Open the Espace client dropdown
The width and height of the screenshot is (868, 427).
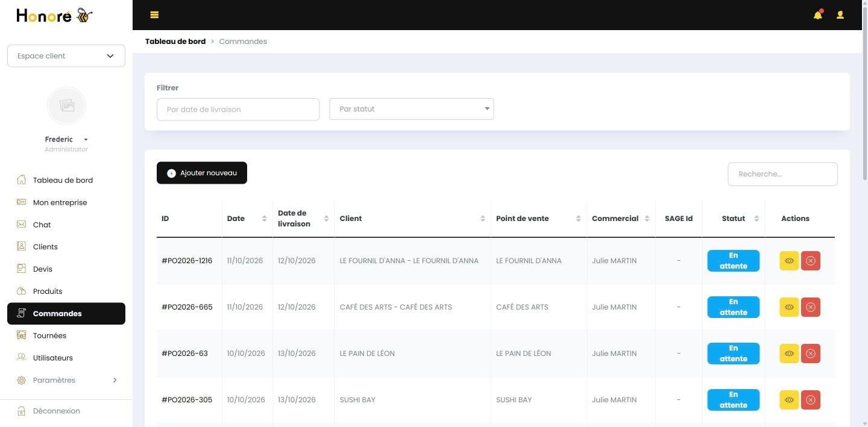(x=66, y=56)
